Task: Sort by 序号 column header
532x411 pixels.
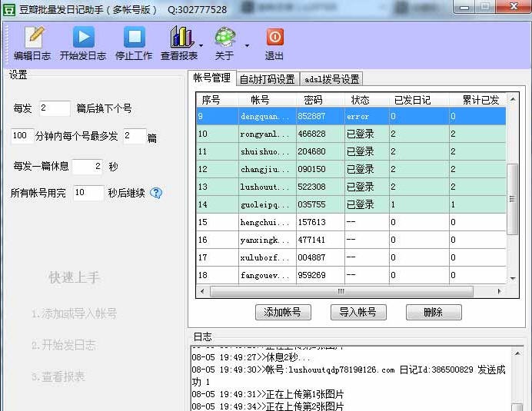Action: coord(217,100)
